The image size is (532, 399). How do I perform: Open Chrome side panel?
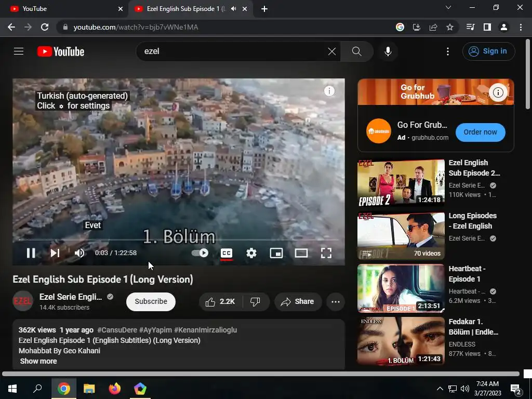[x=487, y=27]
